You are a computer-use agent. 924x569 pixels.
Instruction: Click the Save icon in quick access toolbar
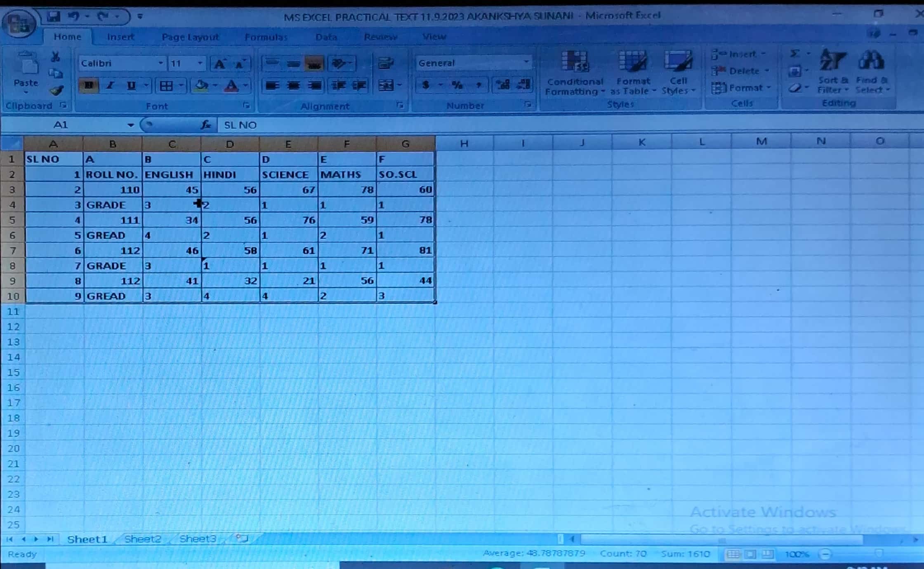[54, 16]
